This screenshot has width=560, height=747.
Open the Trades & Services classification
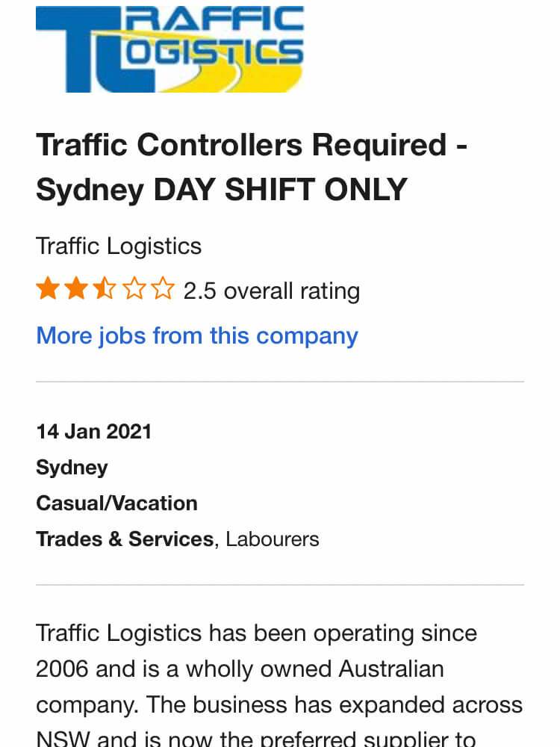tap(125, 539)
